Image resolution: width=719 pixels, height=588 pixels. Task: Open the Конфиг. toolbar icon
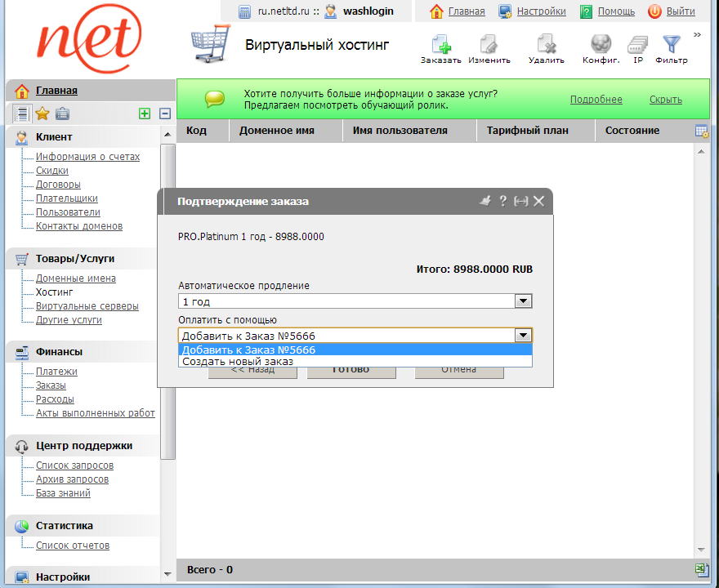tap(601, 46)
